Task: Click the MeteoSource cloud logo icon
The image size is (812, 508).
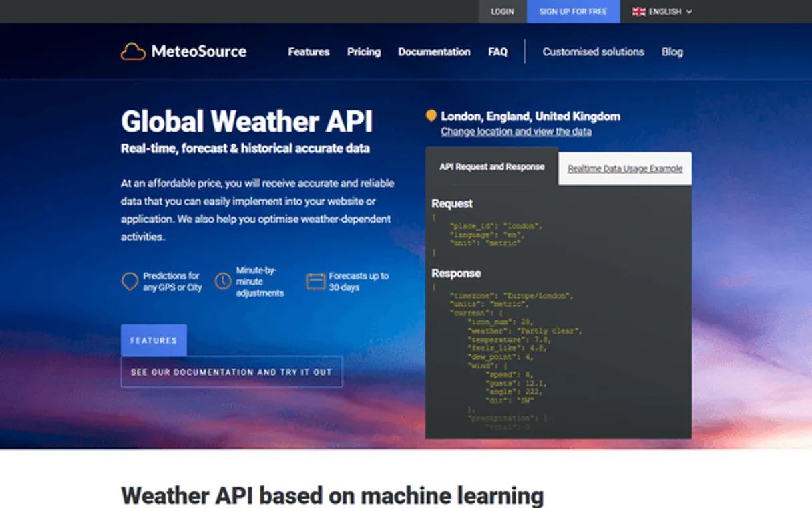Action: (133, 51)
